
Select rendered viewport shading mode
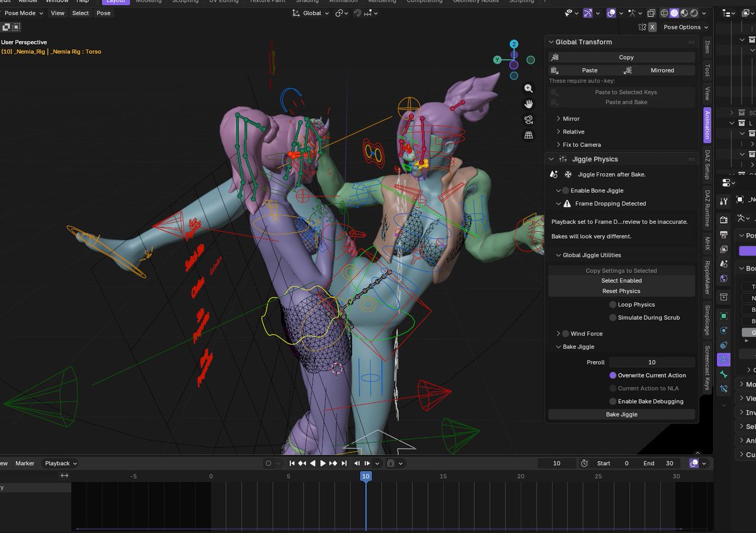click(694, 13)
